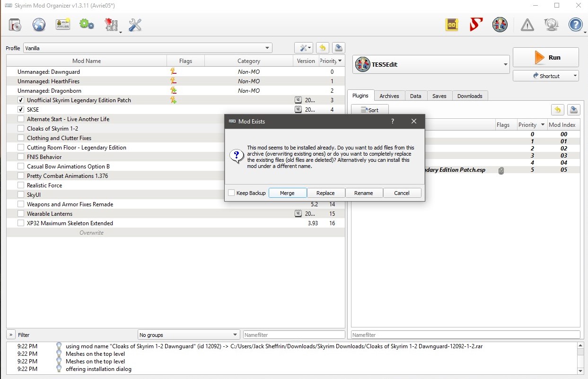Click the Dragonborn row flag icon
Viewport: 588px width, 379px height.
[x=174, y=90]
